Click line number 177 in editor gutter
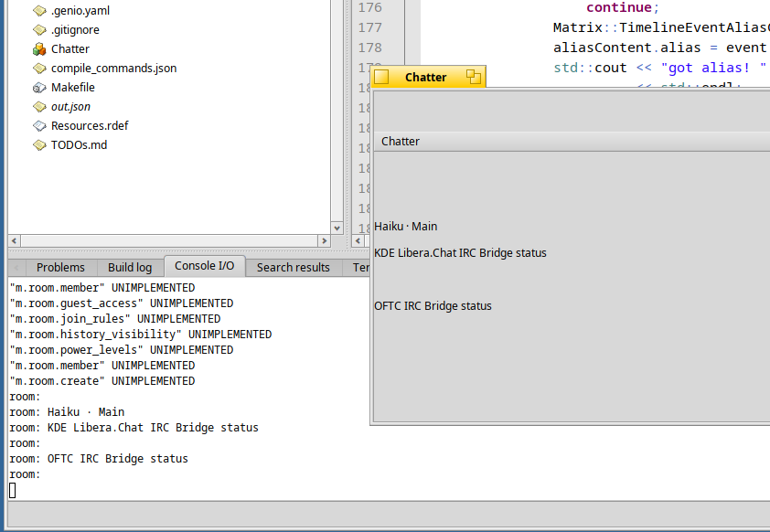The height and width of the screenshot is (532, 770). [369, 27]
